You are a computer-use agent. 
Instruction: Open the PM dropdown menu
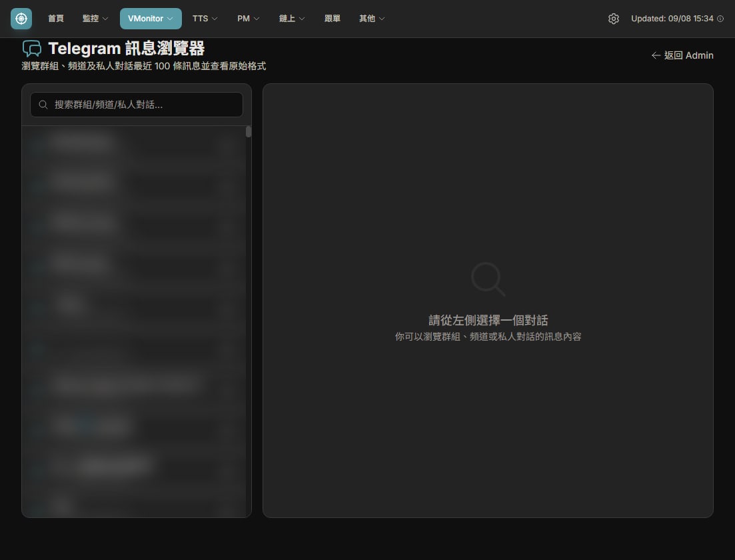[248, 19]
